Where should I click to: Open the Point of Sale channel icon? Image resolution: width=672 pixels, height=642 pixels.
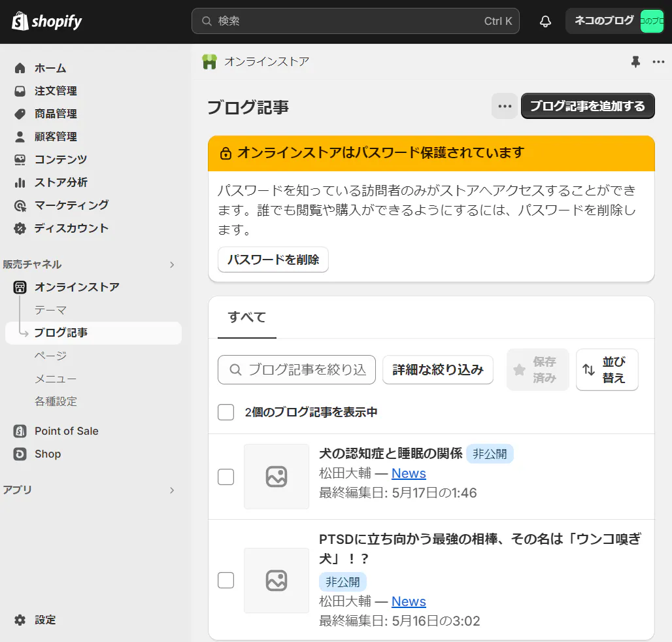20,431
